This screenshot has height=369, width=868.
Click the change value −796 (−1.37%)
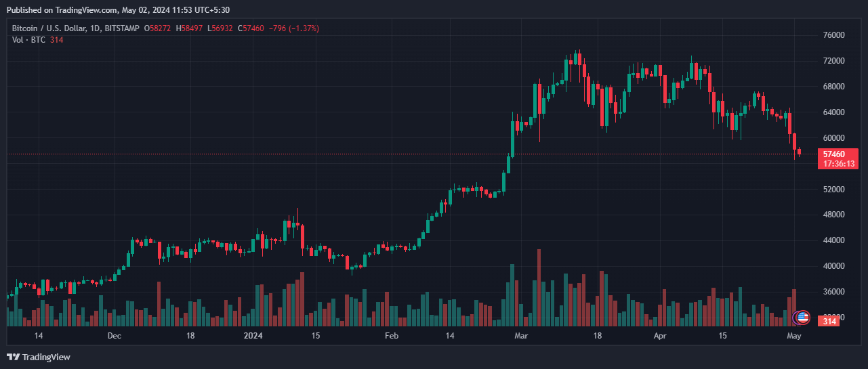pos(294,28)
